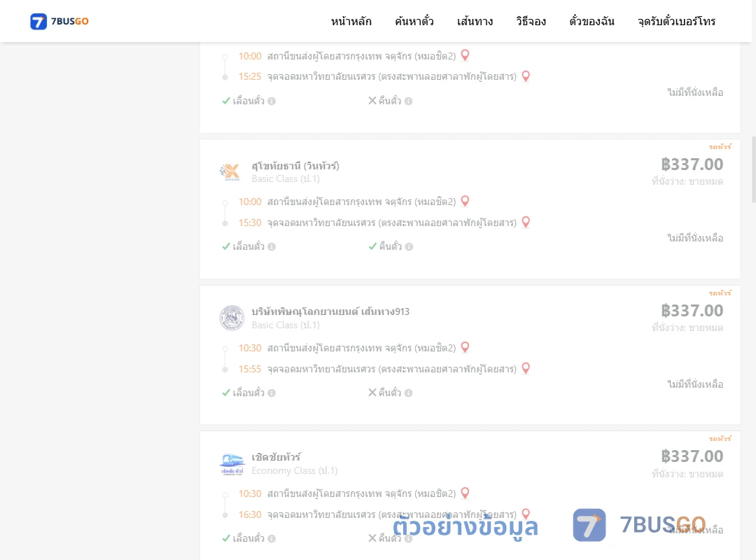Click map pin beside 10:00 departure of first card

click(465, 55)
